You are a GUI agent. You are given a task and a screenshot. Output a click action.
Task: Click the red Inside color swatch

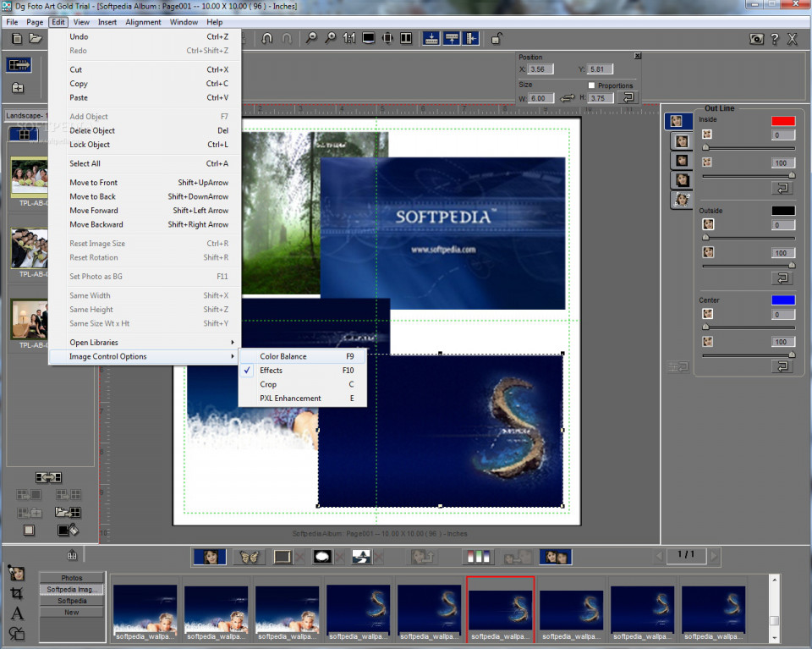[782, 121]
